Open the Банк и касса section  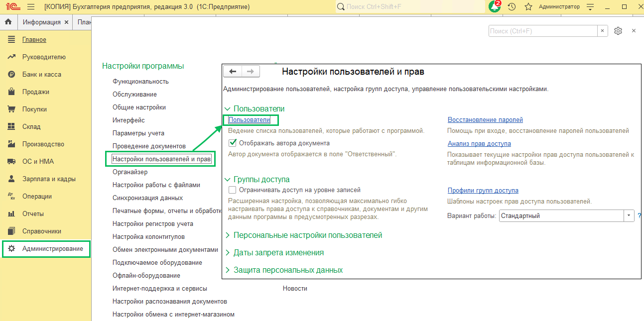41,75
